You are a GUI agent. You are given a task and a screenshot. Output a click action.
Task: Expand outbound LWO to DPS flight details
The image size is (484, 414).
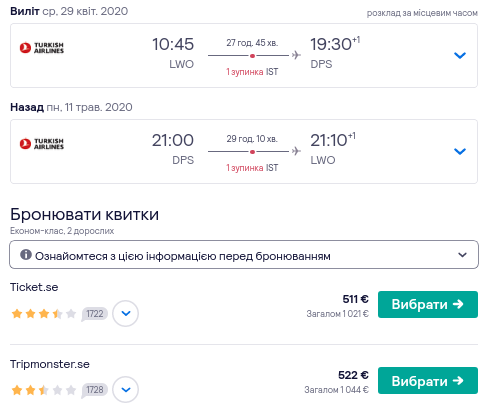(460, 55)
